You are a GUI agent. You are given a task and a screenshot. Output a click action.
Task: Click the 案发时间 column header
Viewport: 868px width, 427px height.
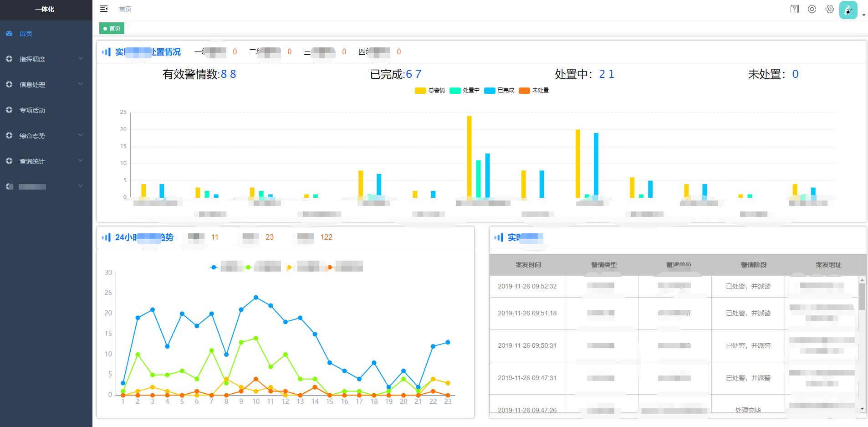coord(528,265)
